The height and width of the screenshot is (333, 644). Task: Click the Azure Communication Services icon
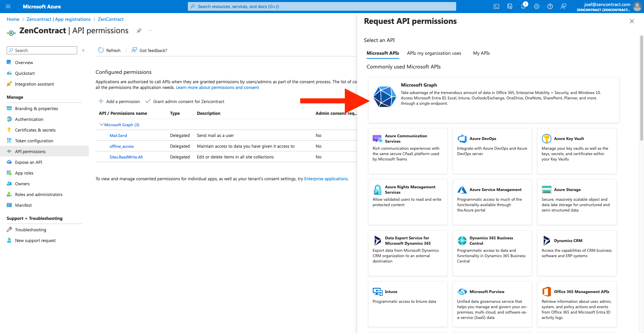pyautogui.click(x=378, y=139)
